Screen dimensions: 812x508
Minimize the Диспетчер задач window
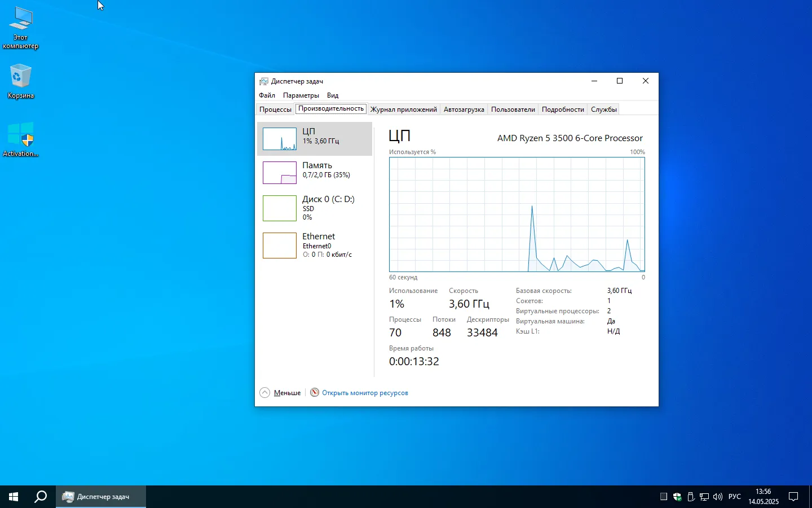[x=594, y=81]
